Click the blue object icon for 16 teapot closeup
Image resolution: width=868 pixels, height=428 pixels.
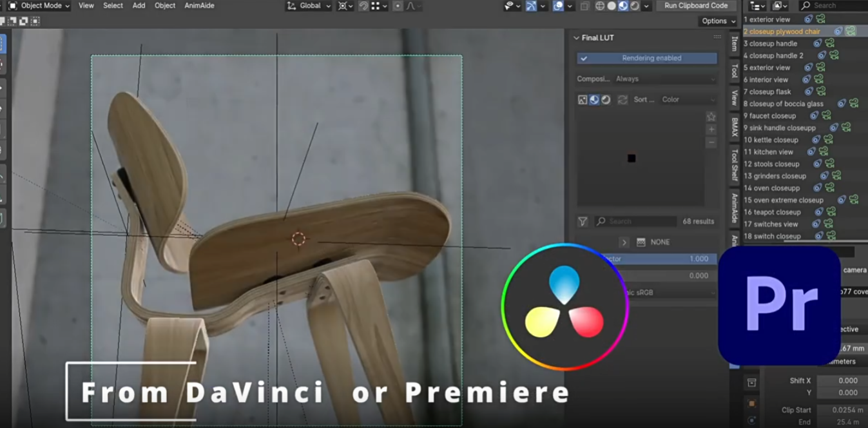pos(819,212)
